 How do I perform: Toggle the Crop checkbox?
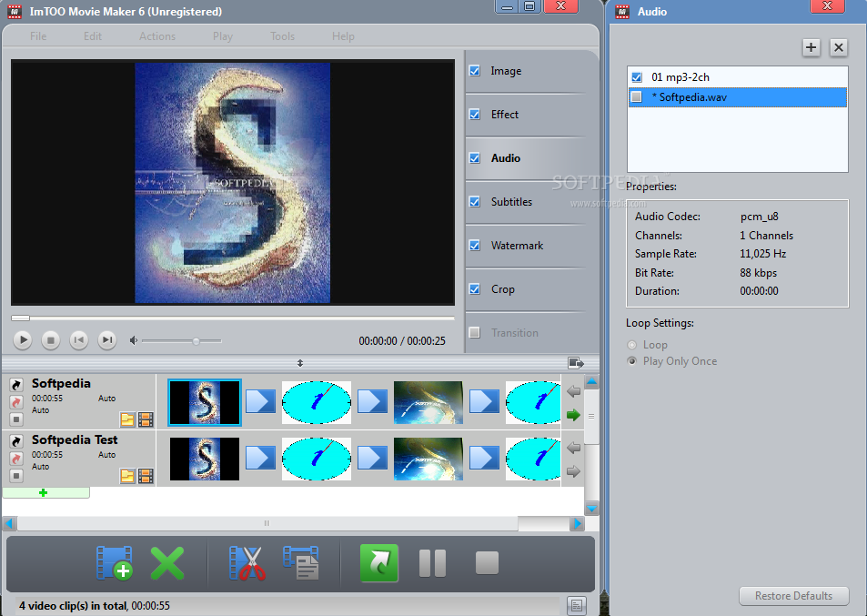coord(474,289)
